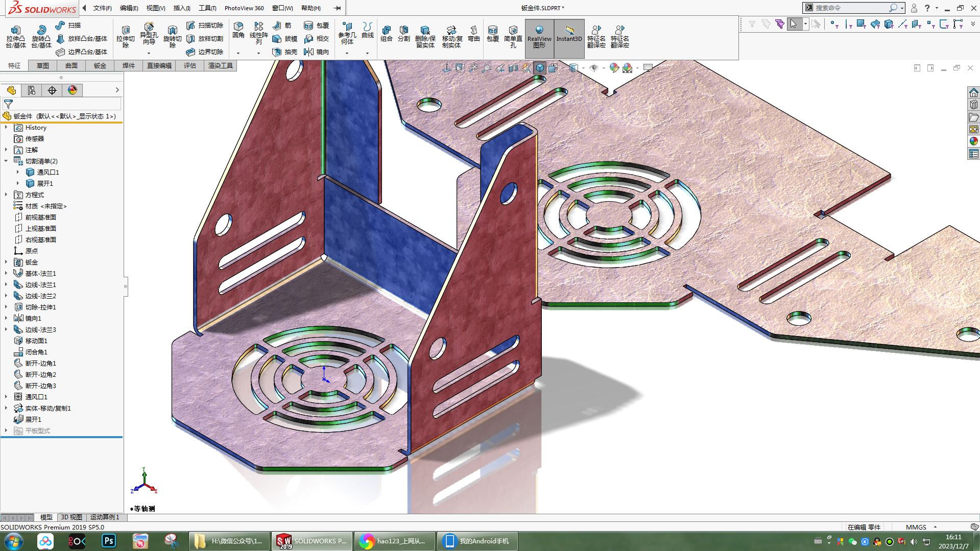Viewport: 980px width, 551px height.
Task: Click the 抽壳 shell tool
Action: (x=285, y=52)
